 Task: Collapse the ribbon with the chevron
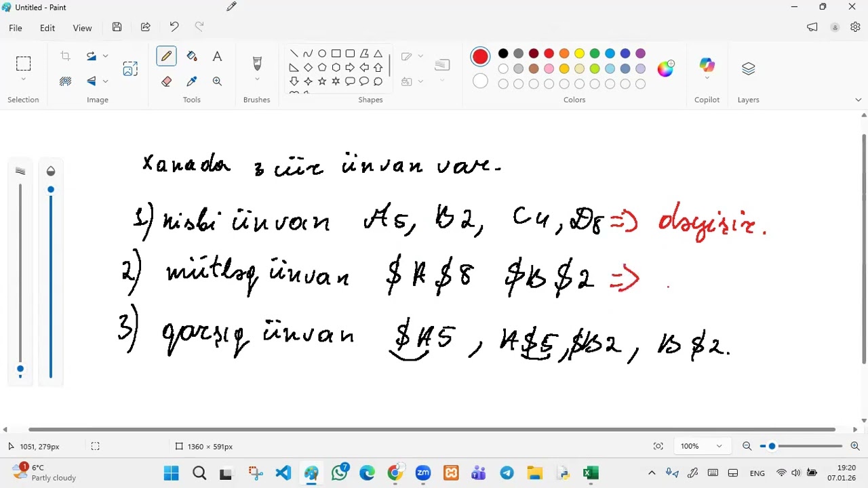tap(858, 100)
